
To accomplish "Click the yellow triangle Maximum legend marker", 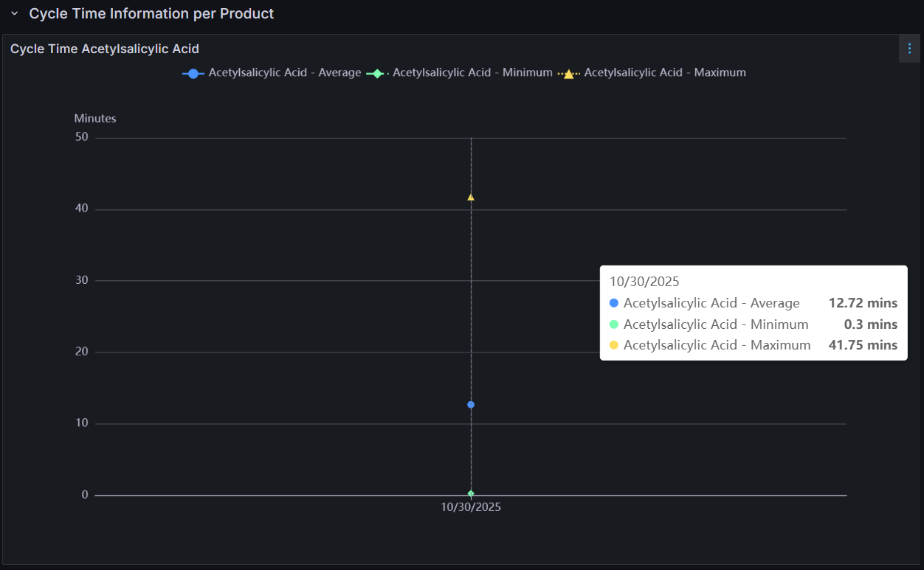I will click(568, 74).
